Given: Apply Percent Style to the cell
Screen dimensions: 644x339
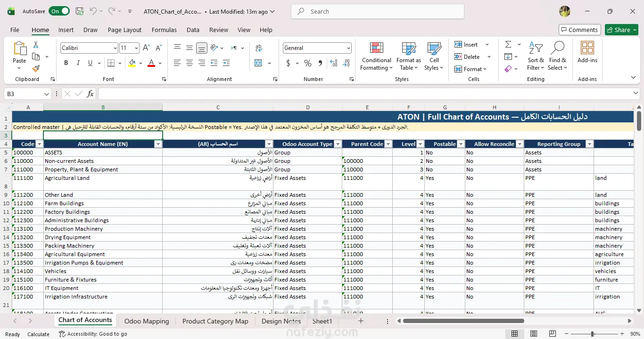Looking at the screenshot, I should [x=308, y=63].
